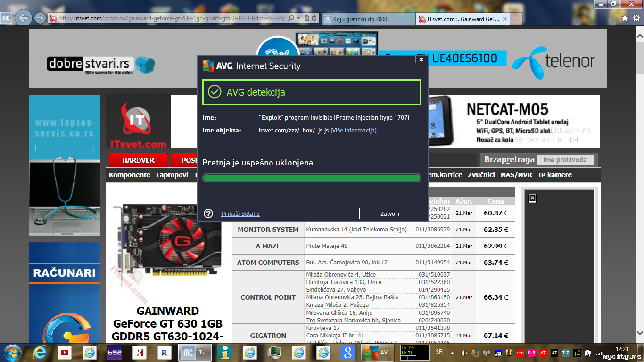Open the "Više informacija" link

pyautogui.click(x=354, y=130)
